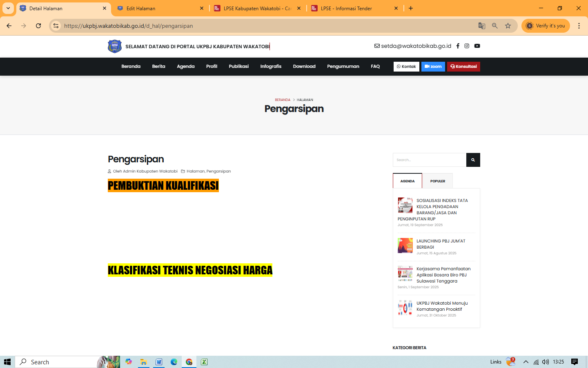Screen dimensions: 588x368
Task: Open the YouTube icon in the header
Action: pyautogui.click(x=477, y=46)
